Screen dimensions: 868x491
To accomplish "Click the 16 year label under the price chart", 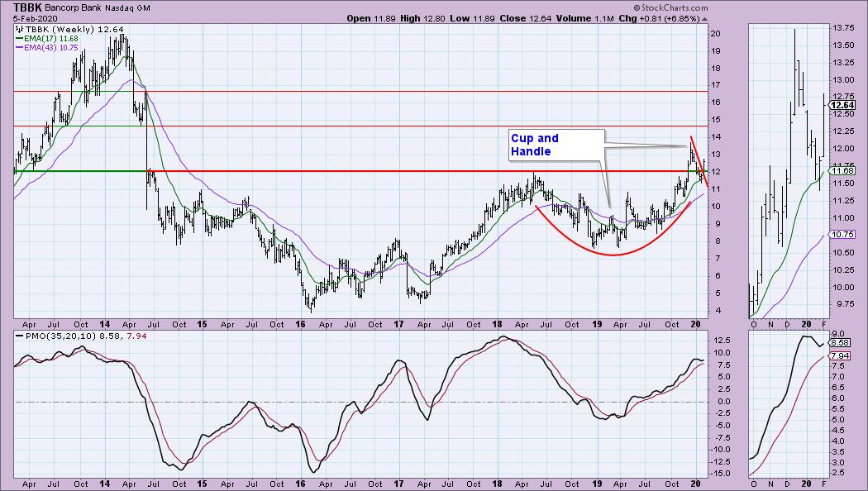I will (x=301, y=324).
